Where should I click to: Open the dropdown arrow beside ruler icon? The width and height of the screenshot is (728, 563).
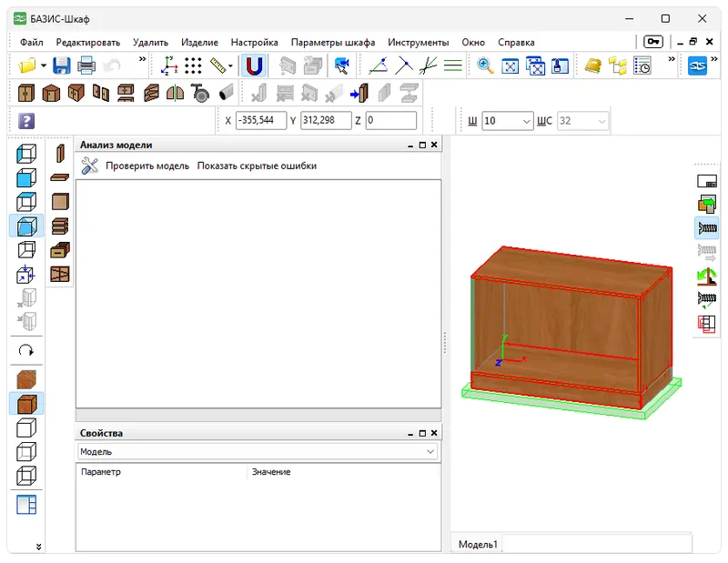click(x=230, y=65)
